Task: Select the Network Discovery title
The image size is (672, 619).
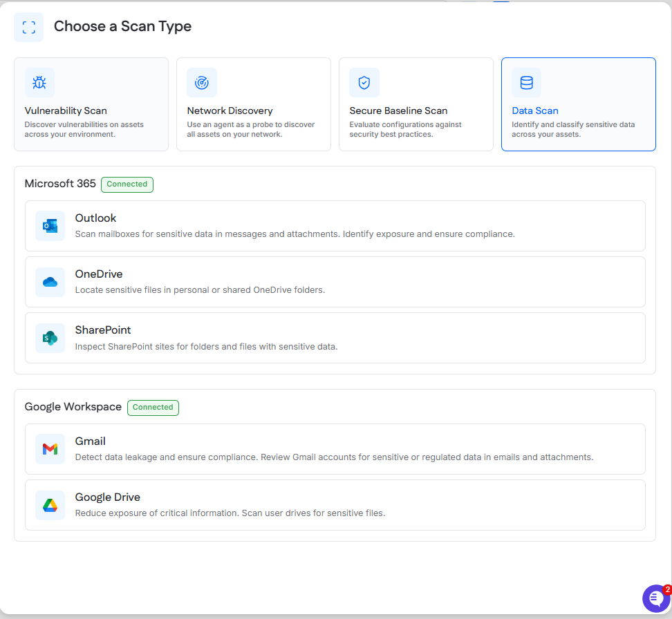Action: [230, 111]
